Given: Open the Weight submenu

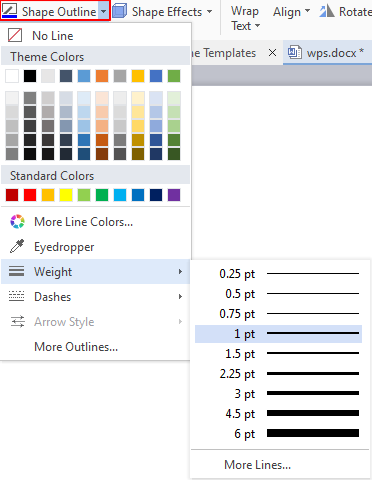Looking at the screenshot, I should 96,272.
